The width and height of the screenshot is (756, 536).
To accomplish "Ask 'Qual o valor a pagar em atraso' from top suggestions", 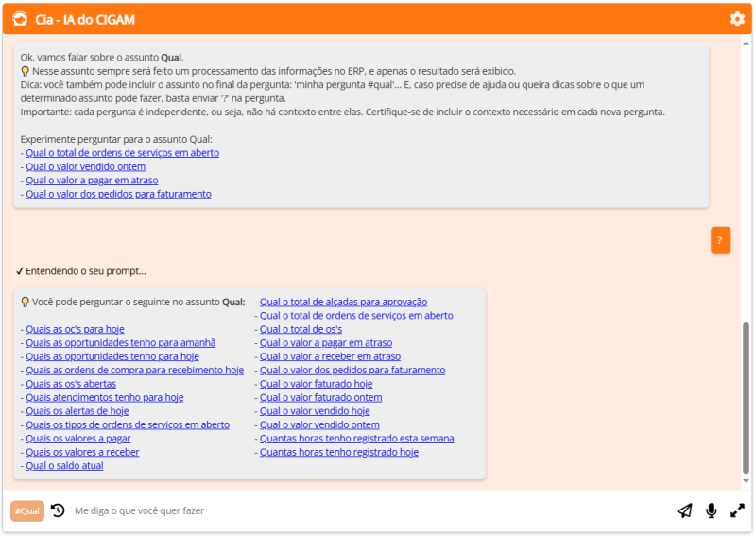I will pyautogui.click(x=92, y=181).
